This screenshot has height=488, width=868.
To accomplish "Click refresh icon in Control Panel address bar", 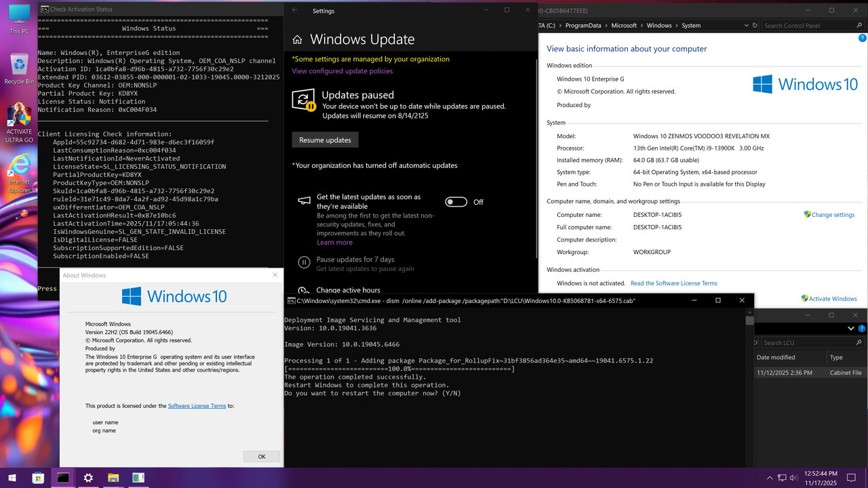I will point(755,26).
